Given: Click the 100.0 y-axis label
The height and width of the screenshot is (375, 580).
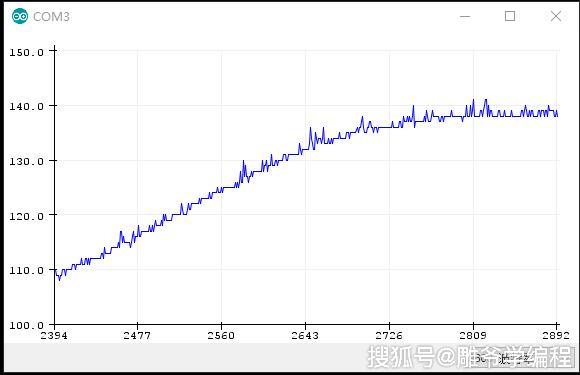Looking at the screenshot, I should coord(27,325).
